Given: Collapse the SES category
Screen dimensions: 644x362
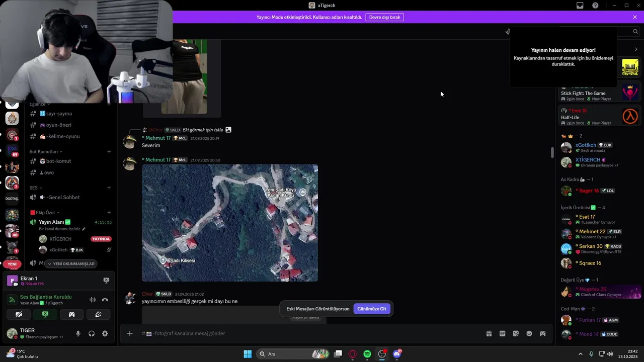Looking at the screenshot, I should [x=36, y=188].
